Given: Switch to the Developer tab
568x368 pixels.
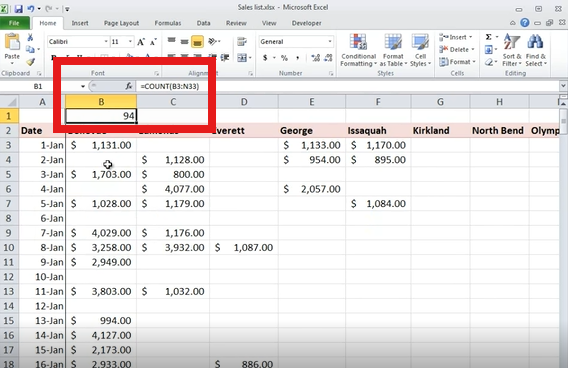Looking at the screenshot, I should tap(306, 23).
